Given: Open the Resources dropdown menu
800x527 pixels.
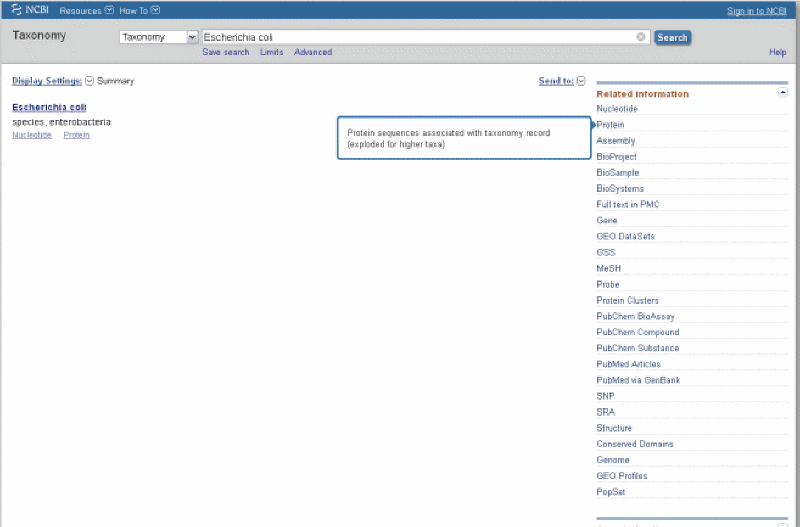Looking at the screenshot, I should tap(86, 10).
